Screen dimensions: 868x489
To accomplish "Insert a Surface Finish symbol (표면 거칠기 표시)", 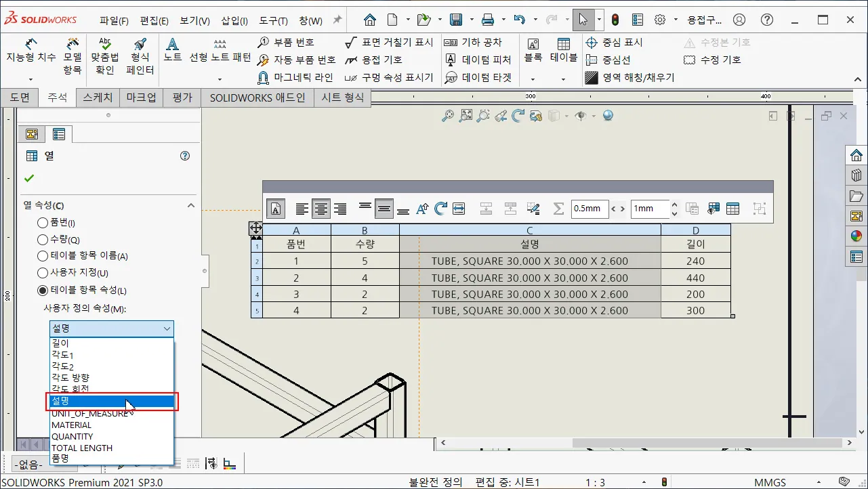I will coord(389,42).
